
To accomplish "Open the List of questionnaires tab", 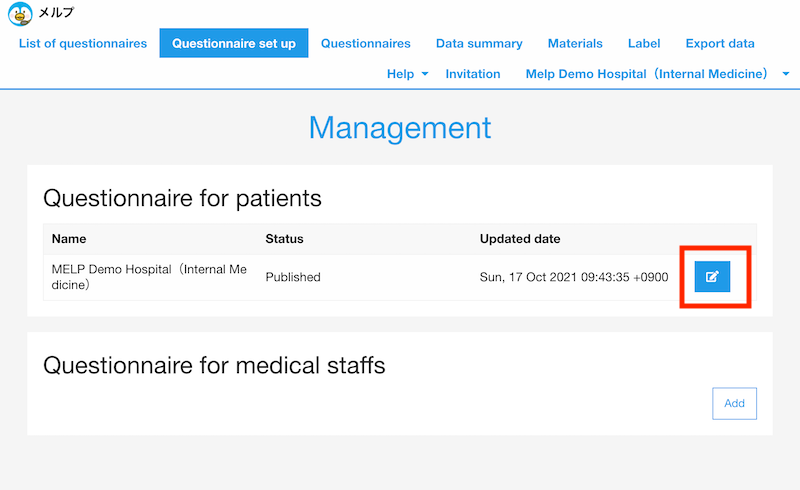I will click(x=83, y=43).
